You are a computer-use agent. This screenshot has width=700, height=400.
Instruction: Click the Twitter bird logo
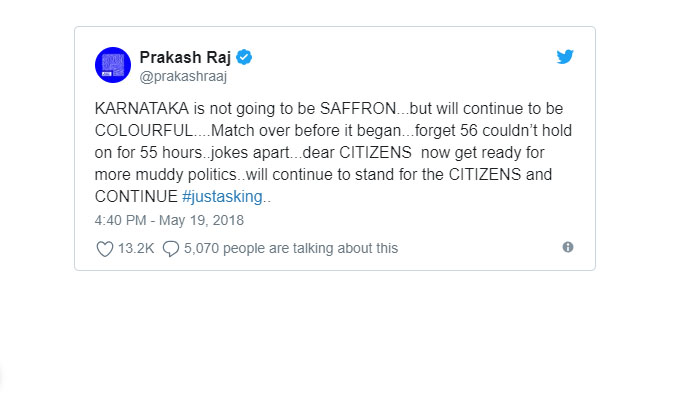565,57
